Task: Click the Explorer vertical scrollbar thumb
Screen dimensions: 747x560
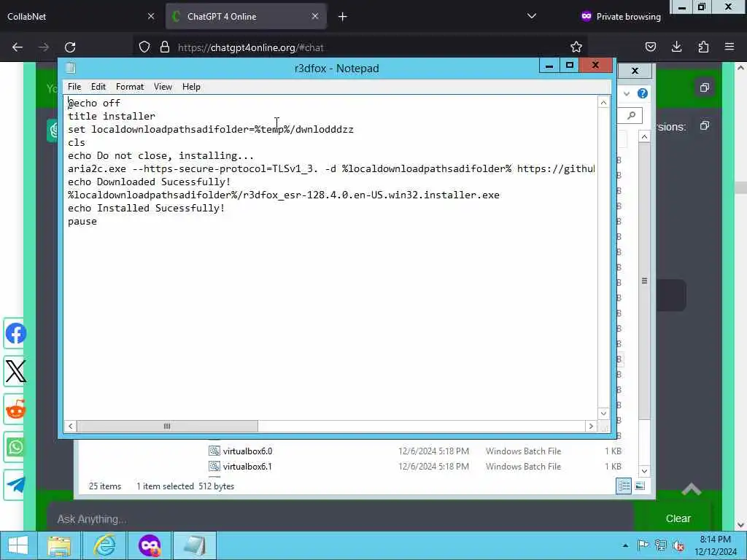Action: pyautogui.click(x=644, y=281)
